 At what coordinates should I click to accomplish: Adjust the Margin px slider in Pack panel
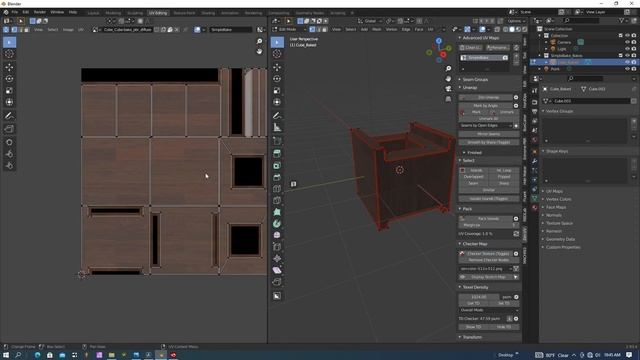click(489, 225)
